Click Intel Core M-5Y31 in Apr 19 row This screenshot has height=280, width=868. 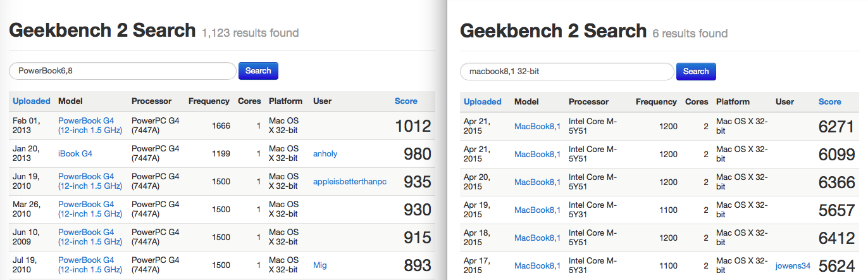click(593, 210)
